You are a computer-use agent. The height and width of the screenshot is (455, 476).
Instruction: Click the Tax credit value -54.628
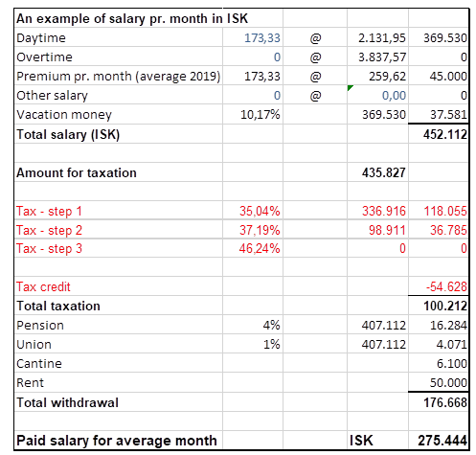pyautogui.click(x=439, y=286)
